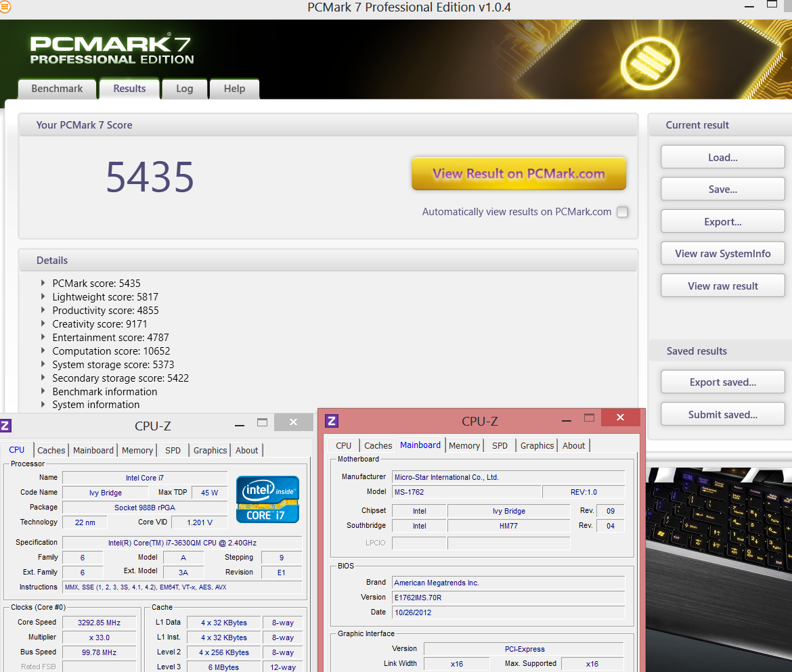Select SPD tab in left CPU-Z window
The height and width of the screenshot is (672, 792).
click(x=173, y=450)
